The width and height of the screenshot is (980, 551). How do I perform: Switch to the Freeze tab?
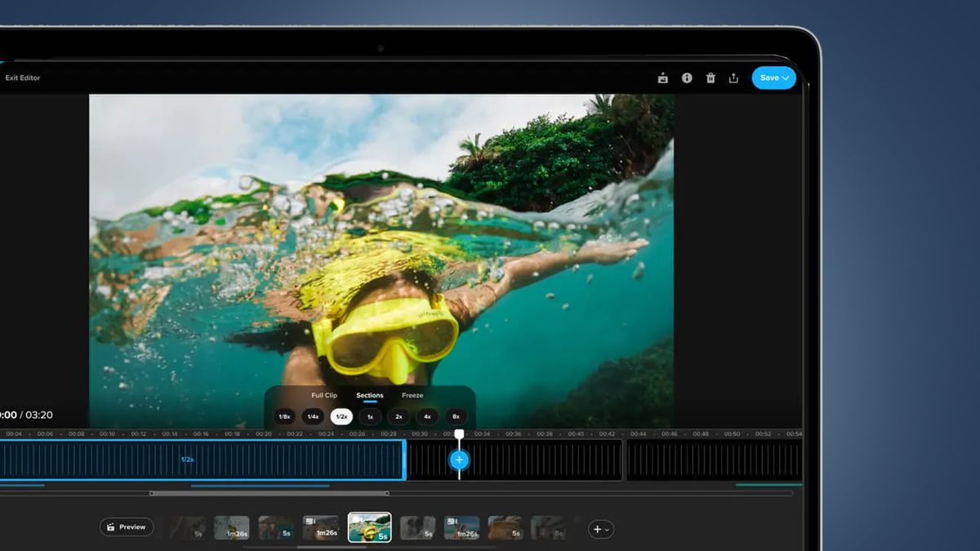click(412, 395)
